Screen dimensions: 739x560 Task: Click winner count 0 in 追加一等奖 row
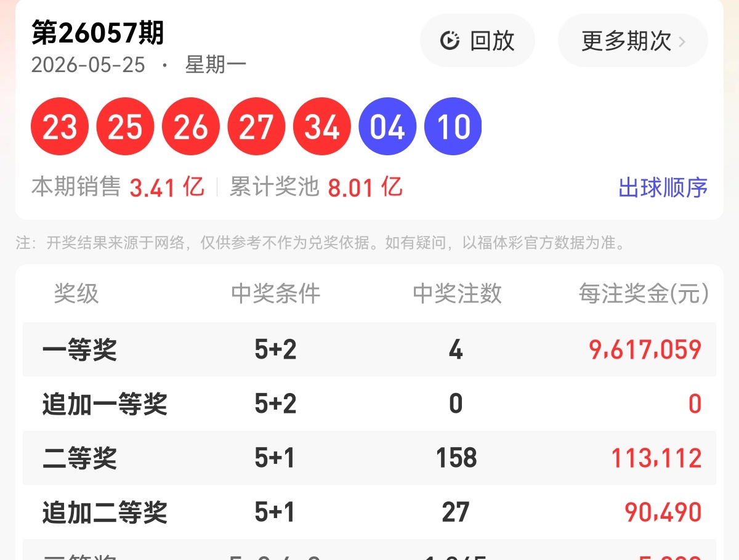click(456, 405)
